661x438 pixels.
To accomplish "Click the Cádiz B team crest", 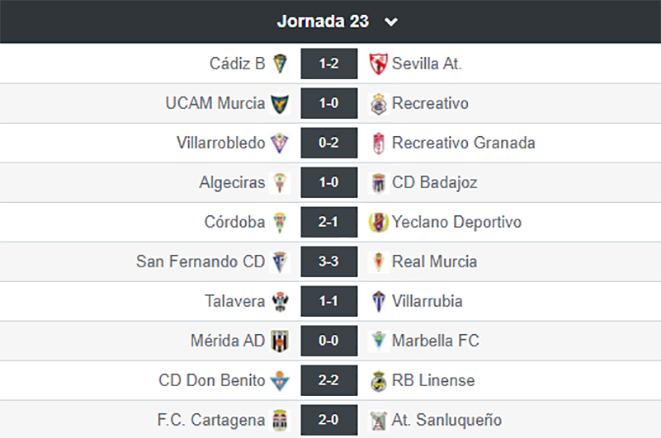I will pyautogui.click(x=280, y=64).
